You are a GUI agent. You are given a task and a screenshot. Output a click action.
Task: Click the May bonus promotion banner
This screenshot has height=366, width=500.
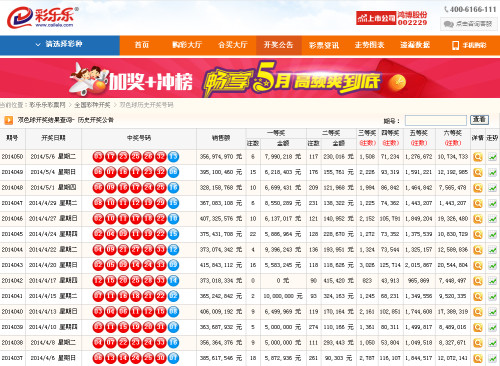pyautogui.click(x=250, y=78)
